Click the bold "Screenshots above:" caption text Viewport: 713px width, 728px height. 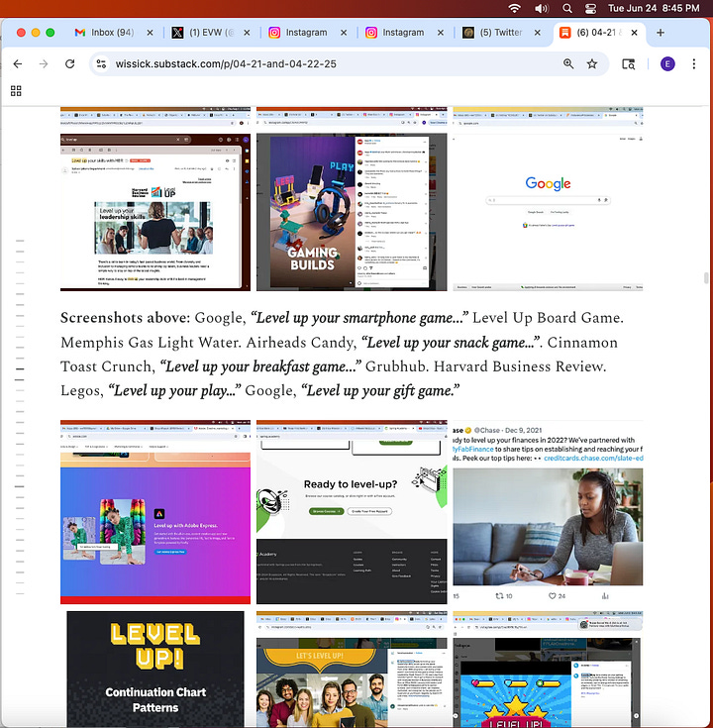pos(125,318)
